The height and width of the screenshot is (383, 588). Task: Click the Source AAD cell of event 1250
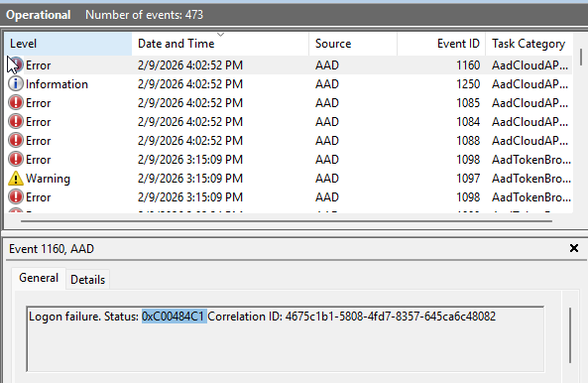click(327, 84)
